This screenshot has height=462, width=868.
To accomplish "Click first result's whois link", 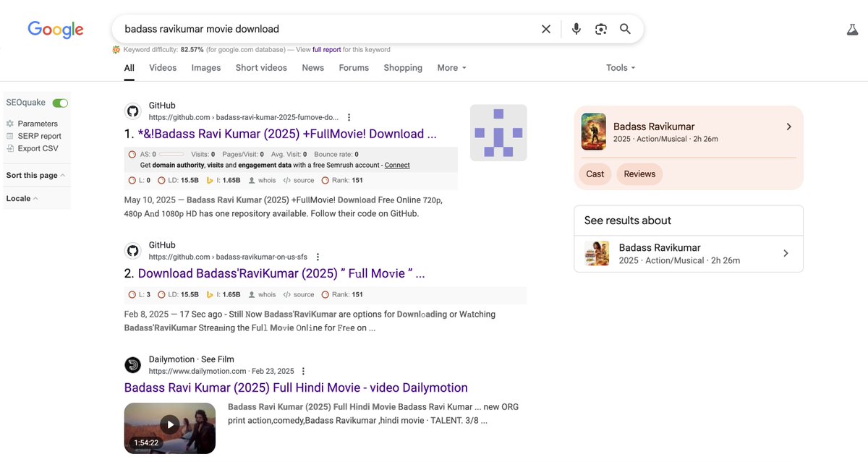I will click(x=262, y=181).
